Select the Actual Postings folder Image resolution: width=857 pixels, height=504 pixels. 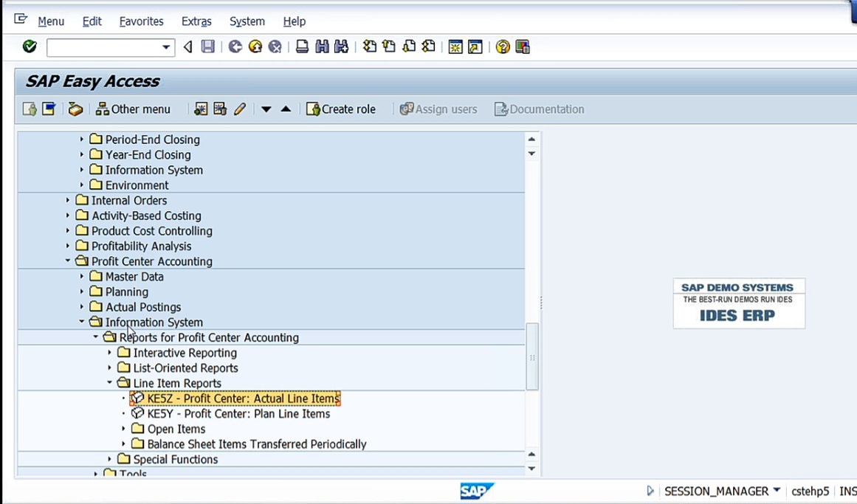point(136,307)
